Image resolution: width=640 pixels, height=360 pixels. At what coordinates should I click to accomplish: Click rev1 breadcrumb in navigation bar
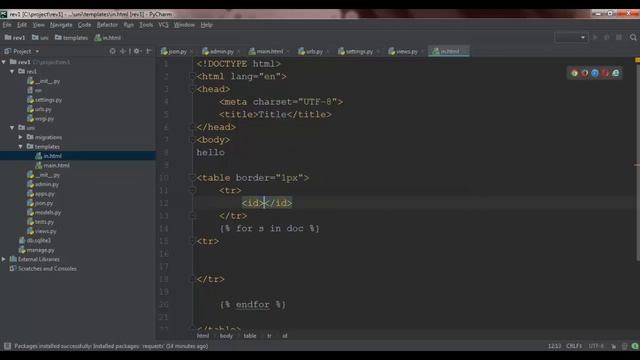[15, 38]
